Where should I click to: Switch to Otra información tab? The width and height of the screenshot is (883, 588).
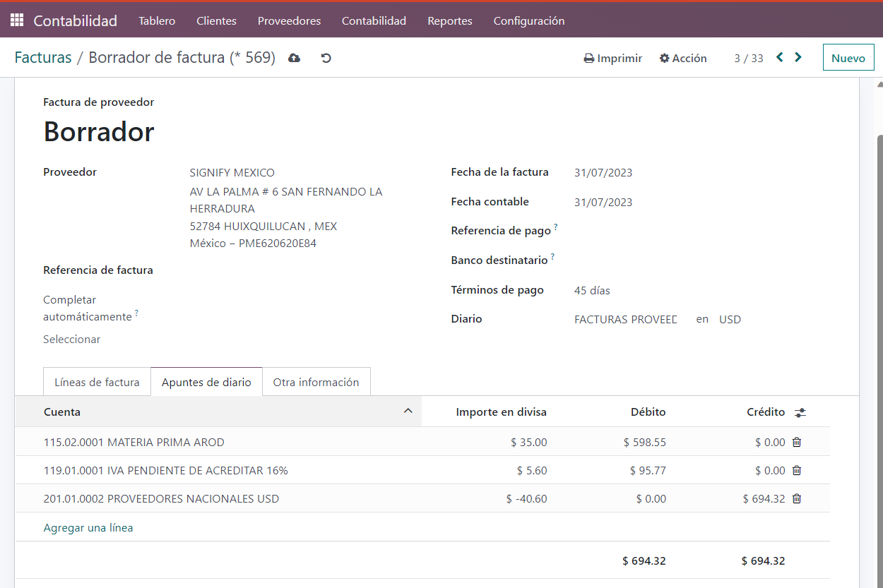(x=316, y=383)
